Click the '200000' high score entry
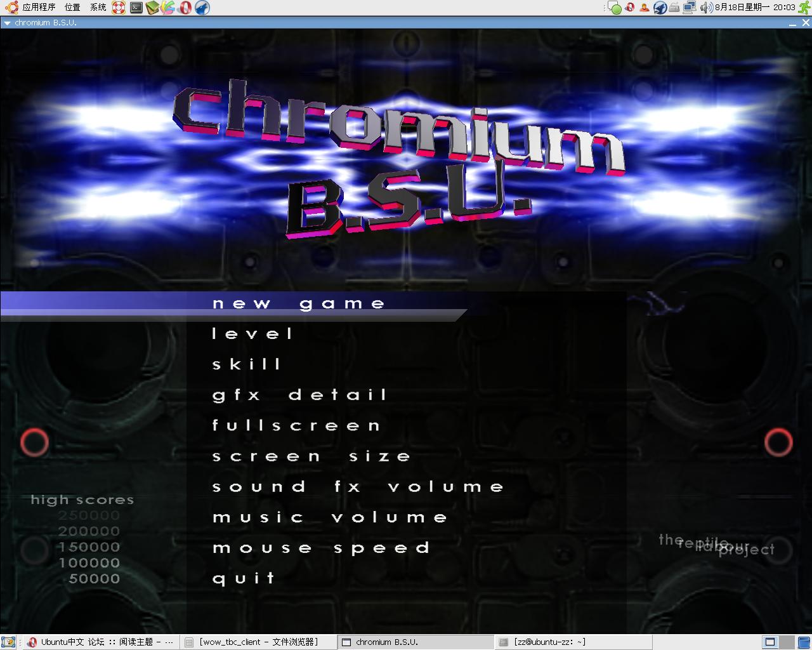The width and height of the screenshot is (812, 650). click(89, 531)
